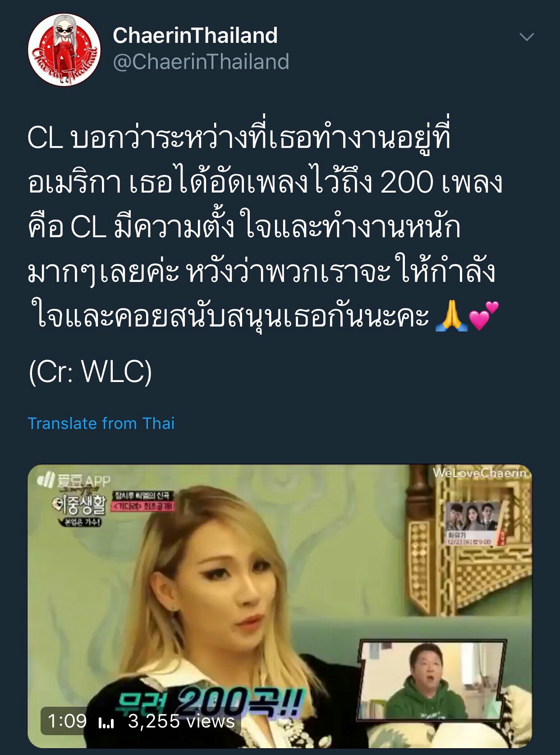Viewport: 560px width, 755px height.
Task: Click the blue 200곡 caption in video
Action: 210,702
